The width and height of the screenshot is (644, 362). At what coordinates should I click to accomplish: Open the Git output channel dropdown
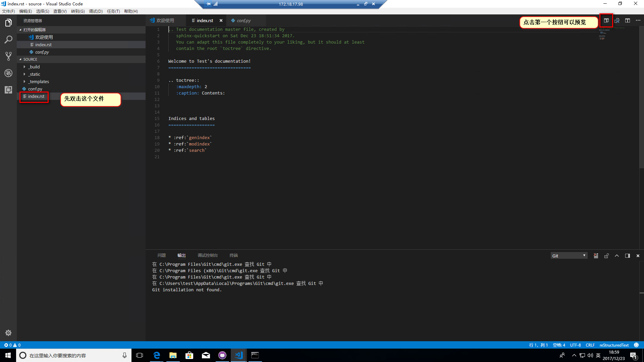pyautogui.click(x=569, y=256)
